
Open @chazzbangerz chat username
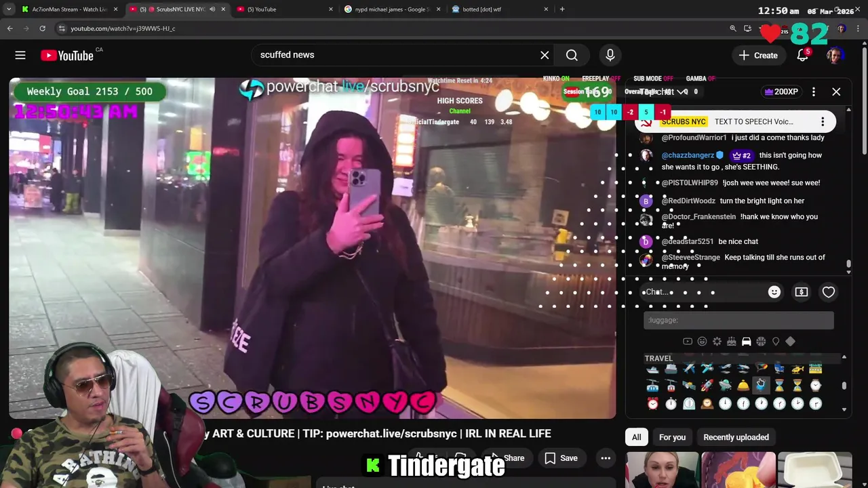688,155
